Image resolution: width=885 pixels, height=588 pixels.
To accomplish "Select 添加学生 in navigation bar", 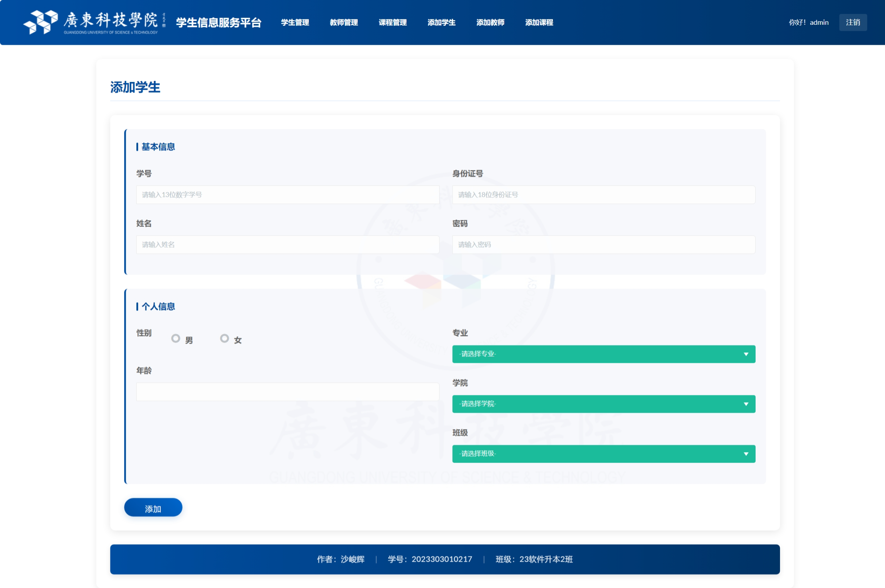I will 441,23.
